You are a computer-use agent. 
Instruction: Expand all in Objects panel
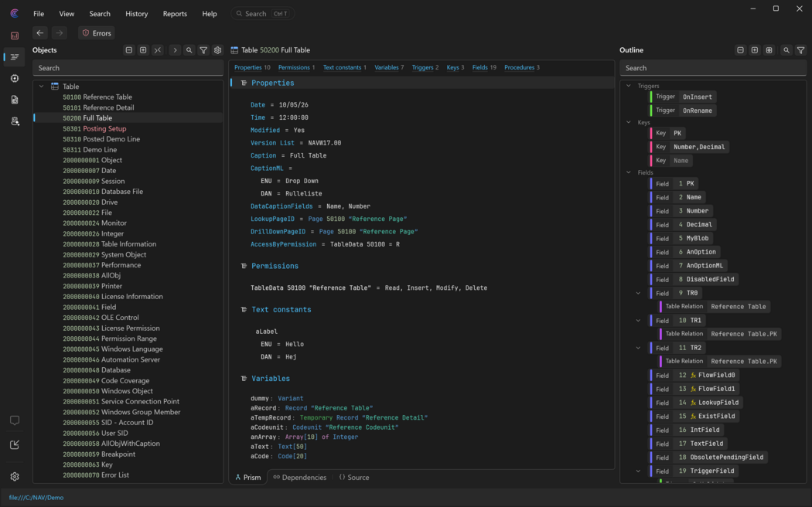[x=143, y=50]
